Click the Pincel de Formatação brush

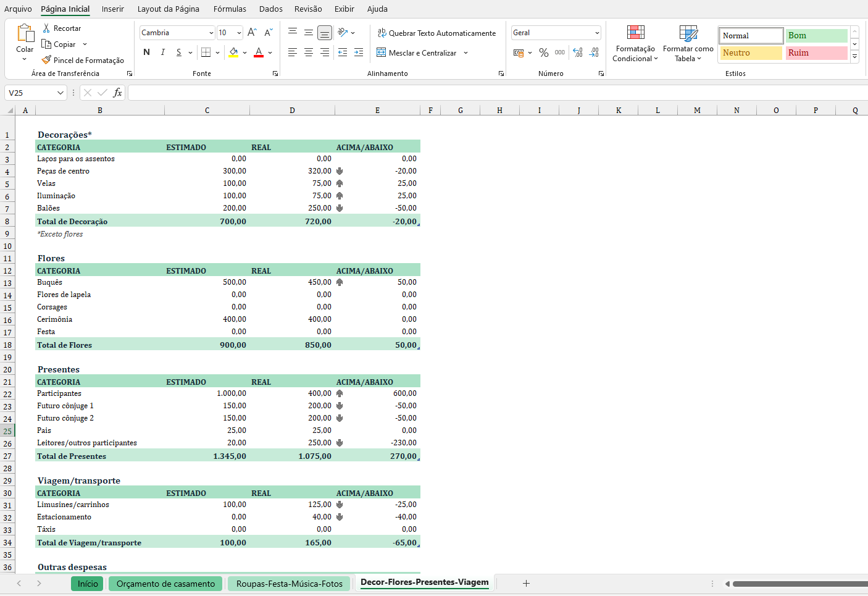[x=46, y=60]
